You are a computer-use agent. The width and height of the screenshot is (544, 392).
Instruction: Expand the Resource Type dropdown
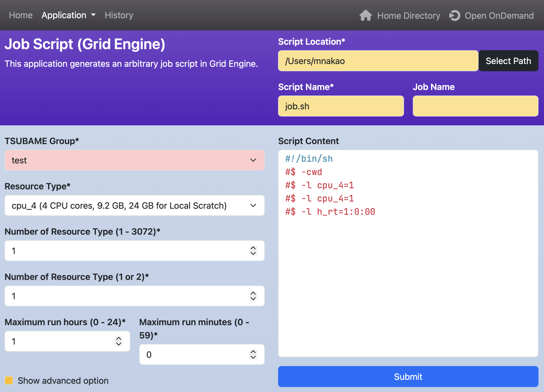[134, 205]
